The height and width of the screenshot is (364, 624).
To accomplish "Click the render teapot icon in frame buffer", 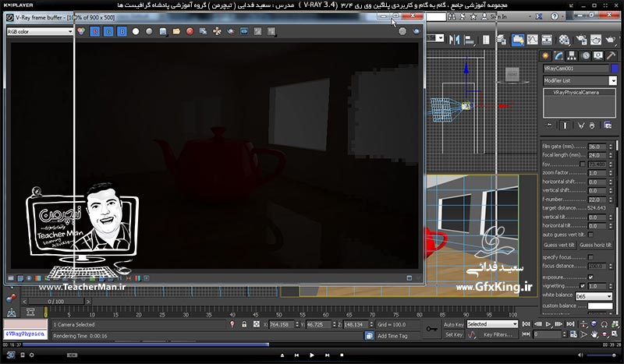I will tap(417, 31).
